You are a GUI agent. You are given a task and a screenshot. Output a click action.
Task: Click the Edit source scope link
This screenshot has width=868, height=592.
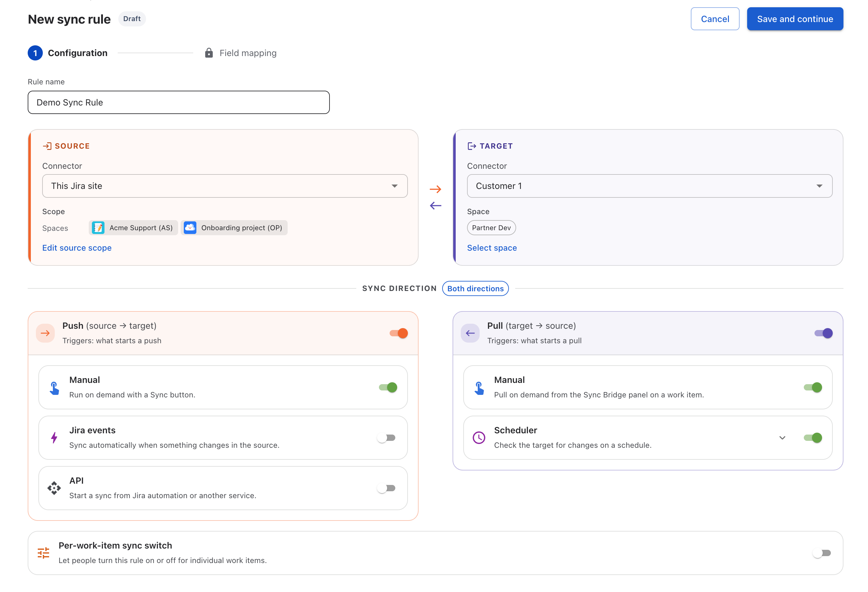point(77,248)
